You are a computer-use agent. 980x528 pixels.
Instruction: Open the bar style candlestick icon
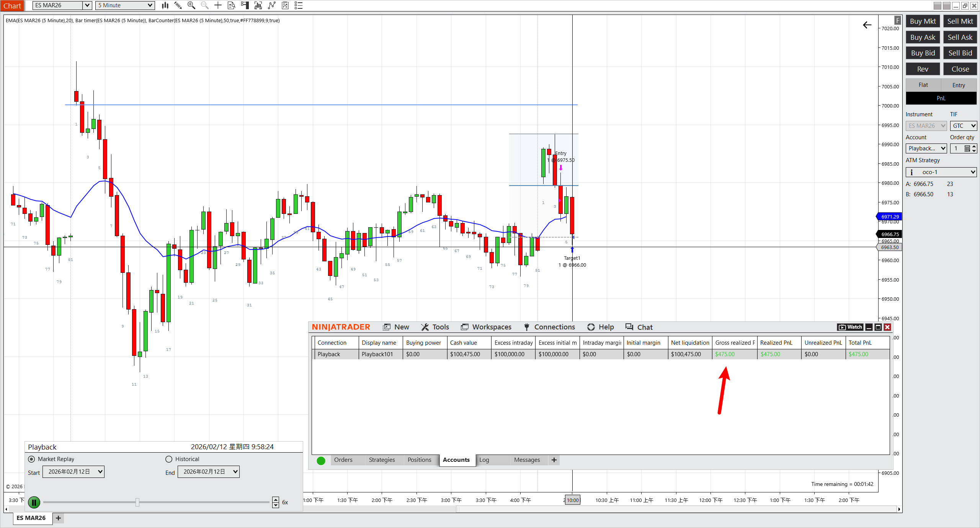point(165,5)
